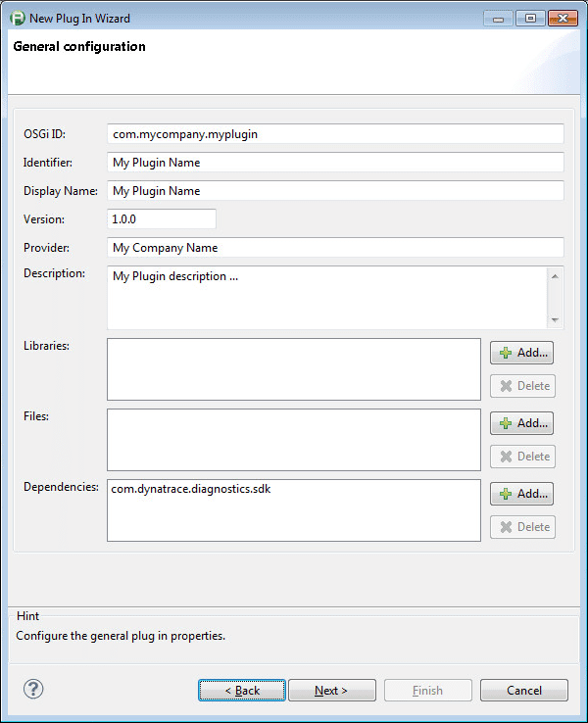The width and height of the screenshot is (588, 723).
Task: Click Delete next to Files list
Action: (522, 457)
